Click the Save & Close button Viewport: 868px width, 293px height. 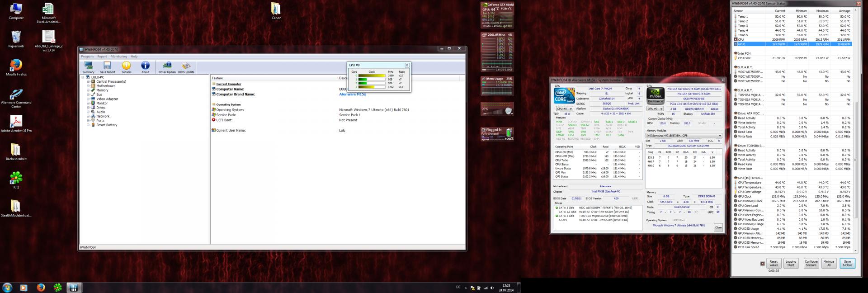click(847, 263)
